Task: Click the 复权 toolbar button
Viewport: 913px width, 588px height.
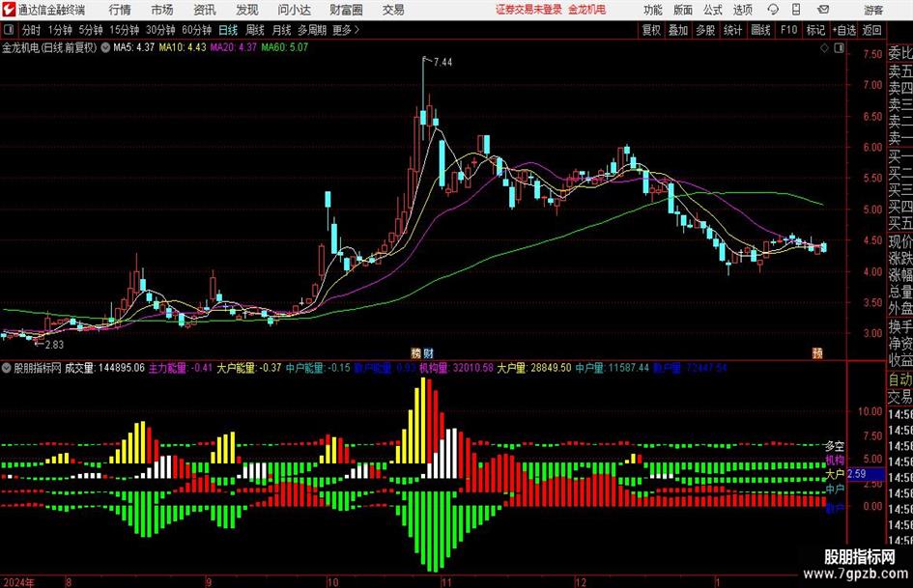Action: pos(651,30)
